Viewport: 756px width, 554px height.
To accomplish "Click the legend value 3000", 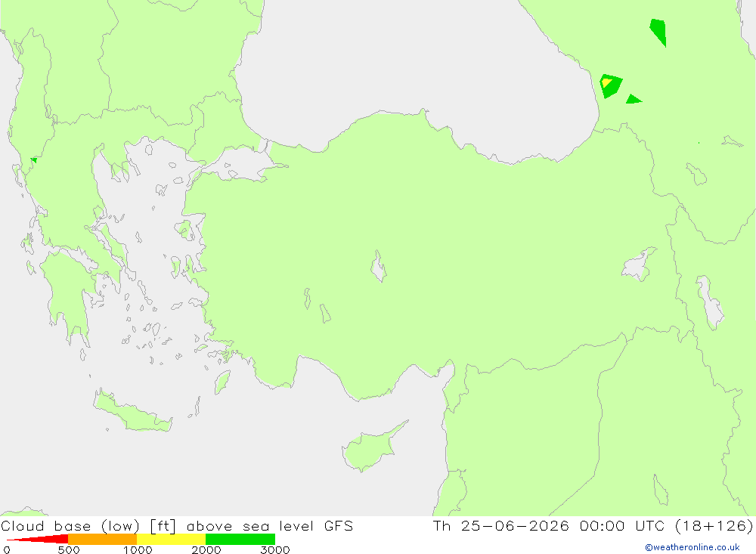I will [x=275, y=549].
